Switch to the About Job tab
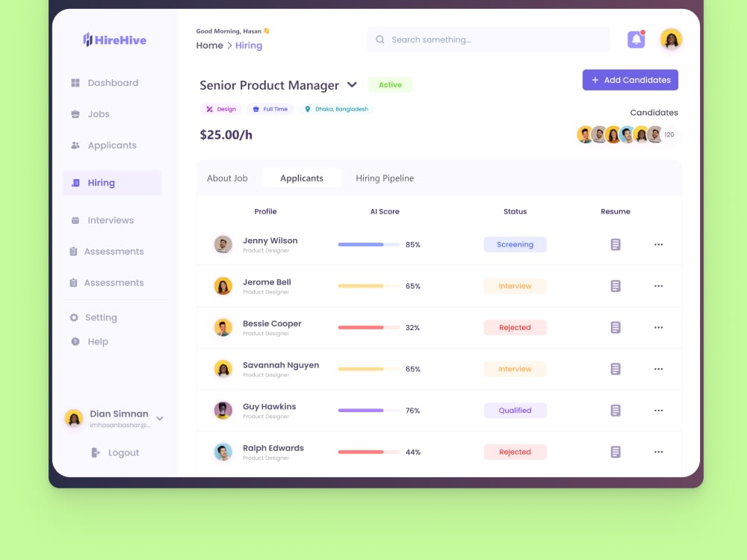 click(x=227, y=178)
